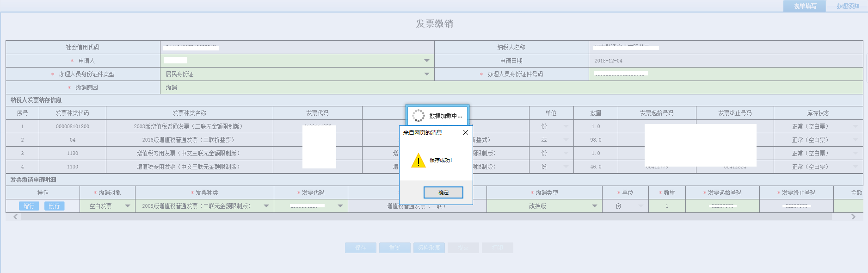Switch to the 表单填写 tab
This screenshot has height=273, width=868.
coord(805,6)
